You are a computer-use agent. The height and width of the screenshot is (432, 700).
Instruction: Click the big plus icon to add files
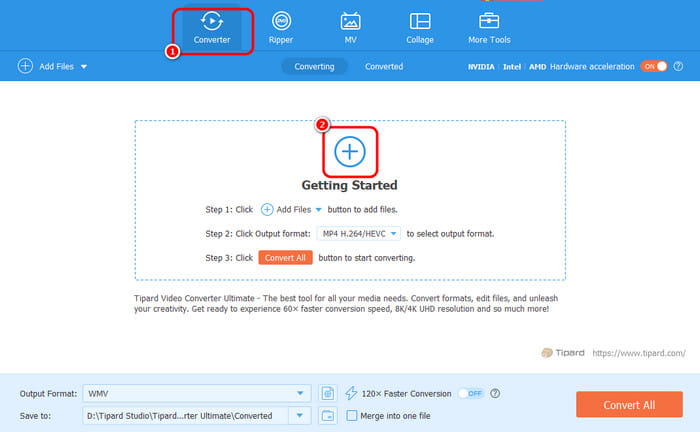click(x=350, y=152)
